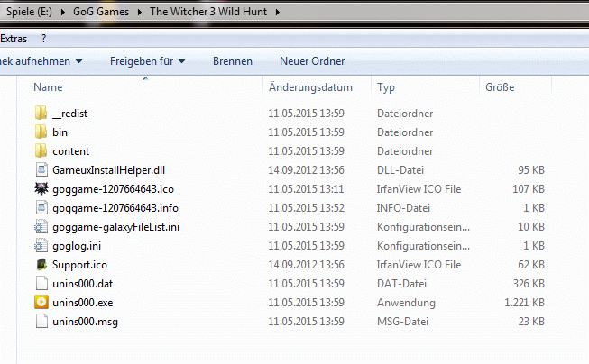589x364 pixels.
Task: Select file name unins000.msg
Action: point(85,322)
